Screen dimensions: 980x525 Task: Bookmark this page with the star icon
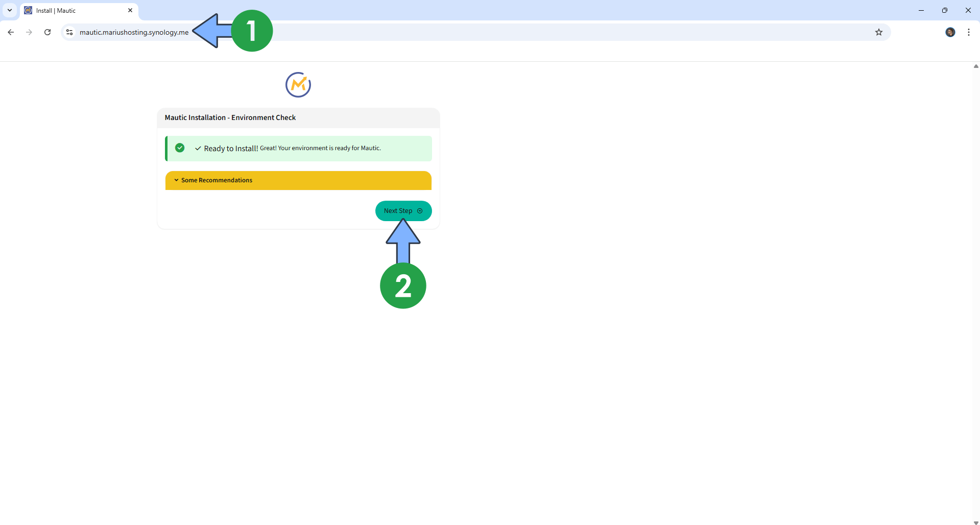[878, 32]
